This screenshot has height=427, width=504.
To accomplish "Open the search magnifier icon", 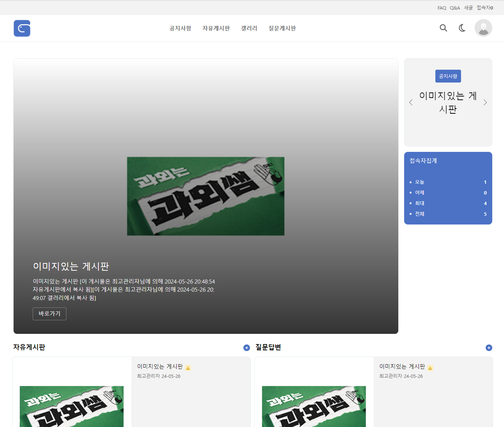I will (443, 28).
